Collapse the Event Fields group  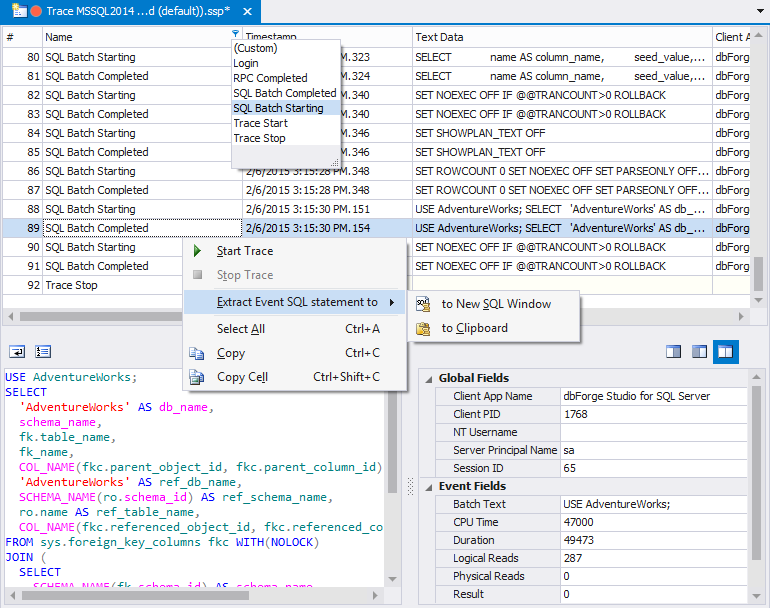coord(429,486)
